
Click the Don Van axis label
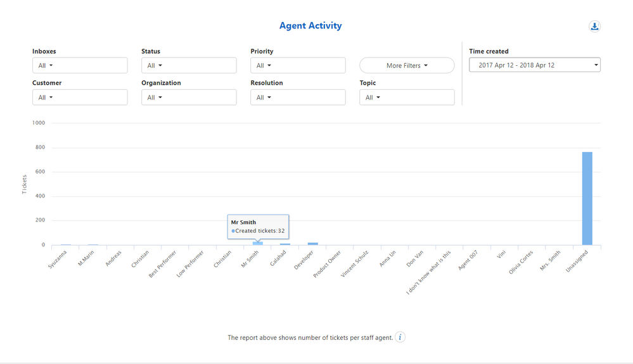pyautogui.click(x=415, y=258)
